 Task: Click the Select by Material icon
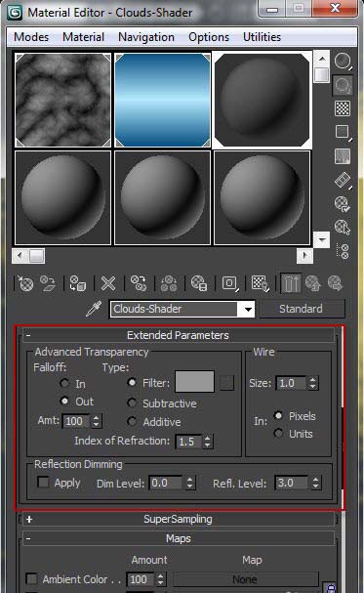pyautogui.click(x=343, y=228)
